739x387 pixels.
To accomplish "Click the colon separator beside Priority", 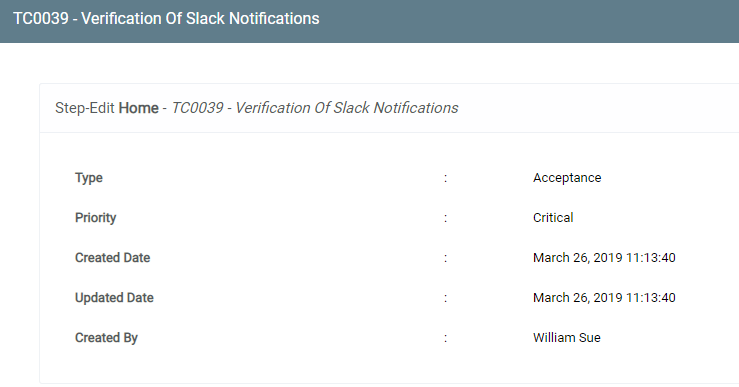I will click(445, 218).
